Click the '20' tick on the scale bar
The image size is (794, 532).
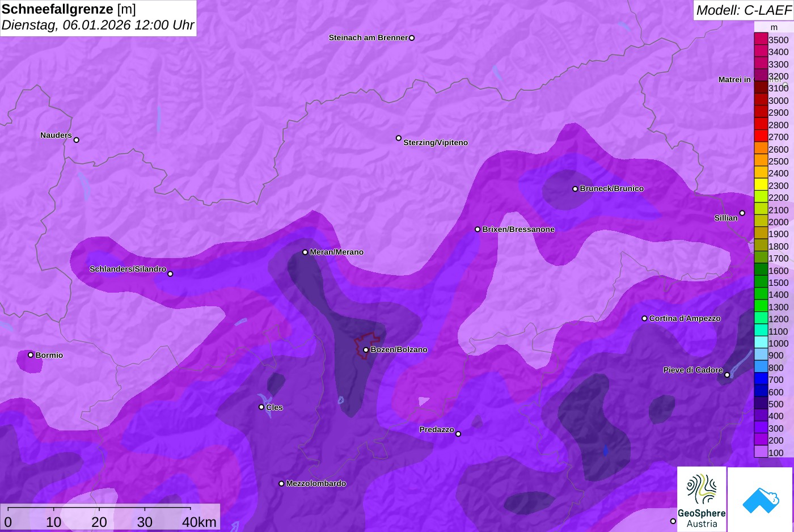coord(99,522)
